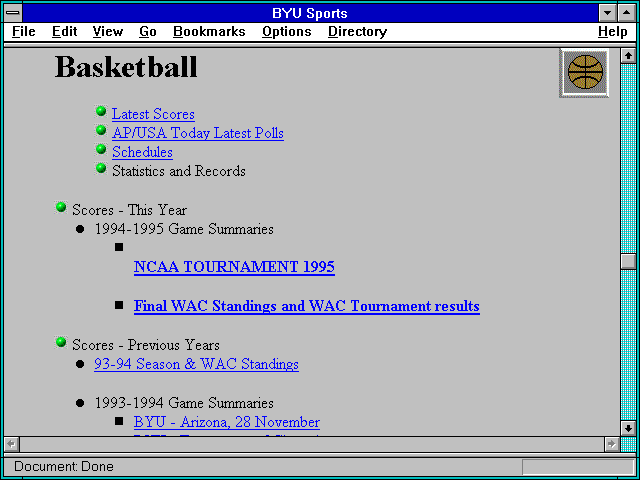Open the Options menu
640x480 pixels.
[287, 31]
